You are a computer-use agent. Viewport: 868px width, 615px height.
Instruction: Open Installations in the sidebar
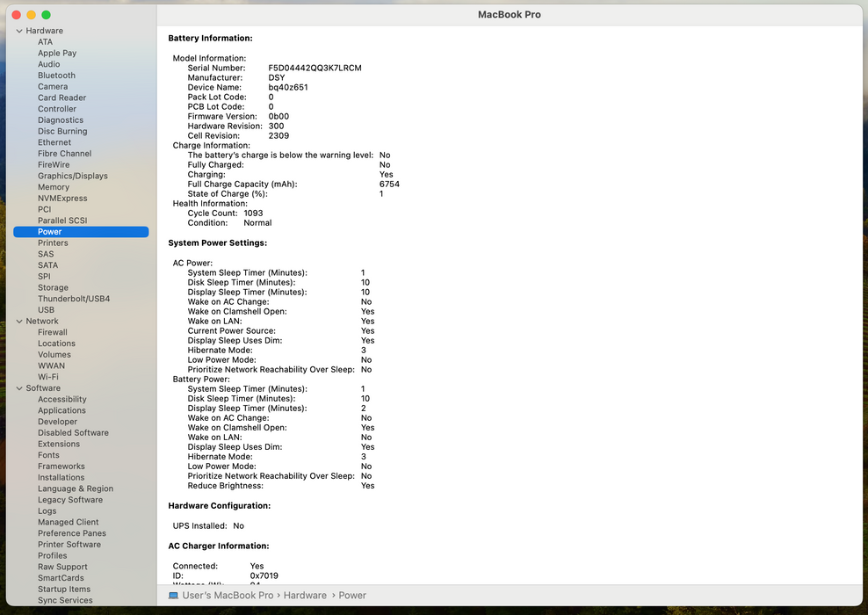pos(61,478)
